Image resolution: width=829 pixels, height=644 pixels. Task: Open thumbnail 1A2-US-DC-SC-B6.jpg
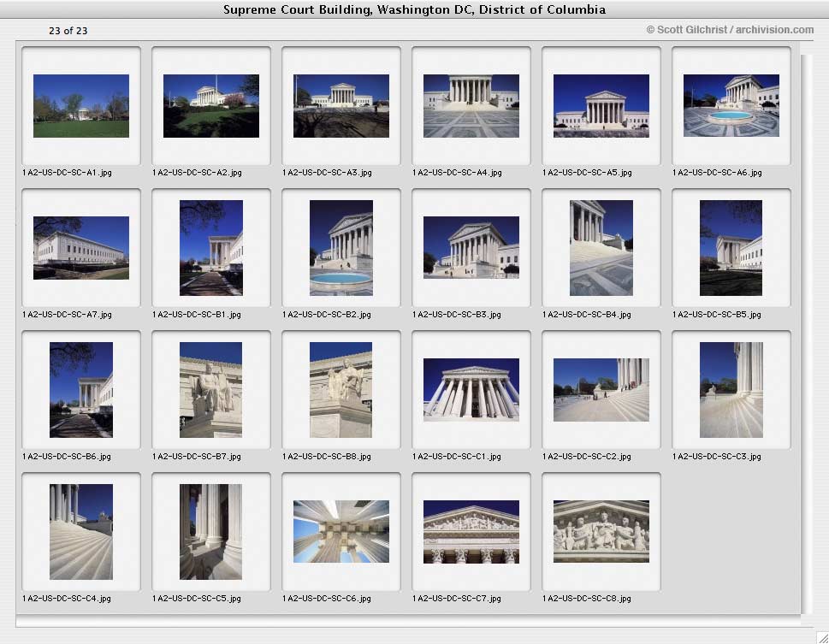(81, 390)
